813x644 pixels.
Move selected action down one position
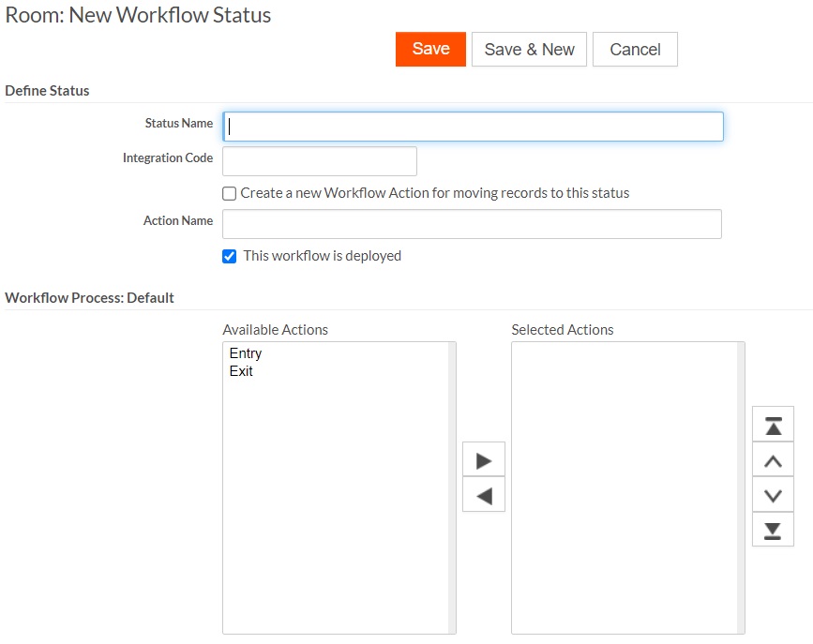tap(773, 495)
